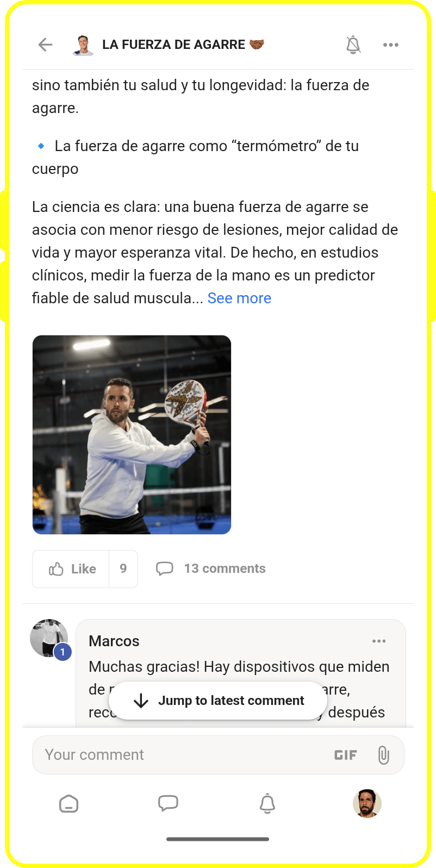
Task: Open Marcos's profile picture
Action: (x=49, y=638)
